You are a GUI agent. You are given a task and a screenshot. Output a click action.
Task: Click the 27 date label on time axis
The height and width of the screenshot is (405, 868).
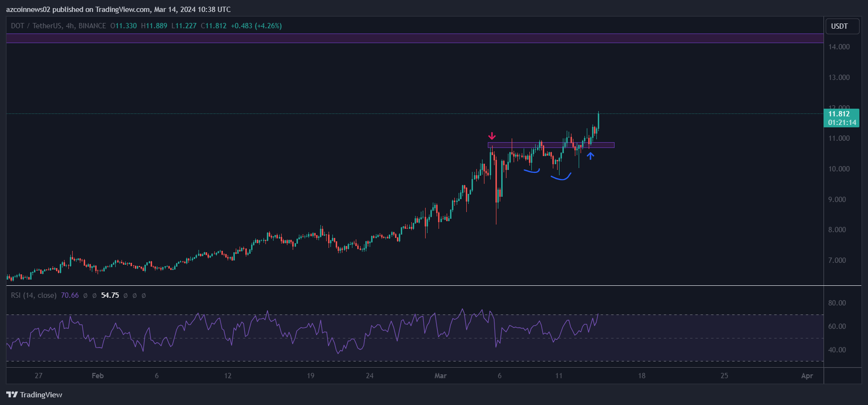39,376
